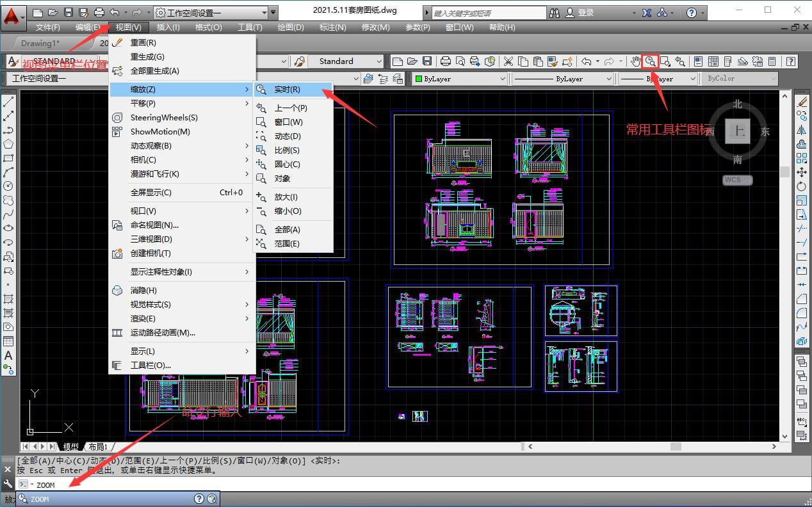Choose 窗口(W) in the zoom submenu
The image size is (812, 507).
click(x=293, y=122)
